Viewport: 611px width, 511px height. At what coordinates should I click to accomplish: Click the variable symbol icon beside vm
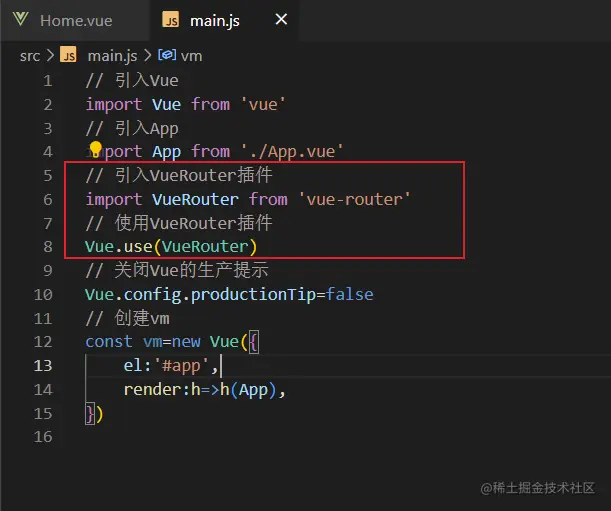tap(167, 55)
